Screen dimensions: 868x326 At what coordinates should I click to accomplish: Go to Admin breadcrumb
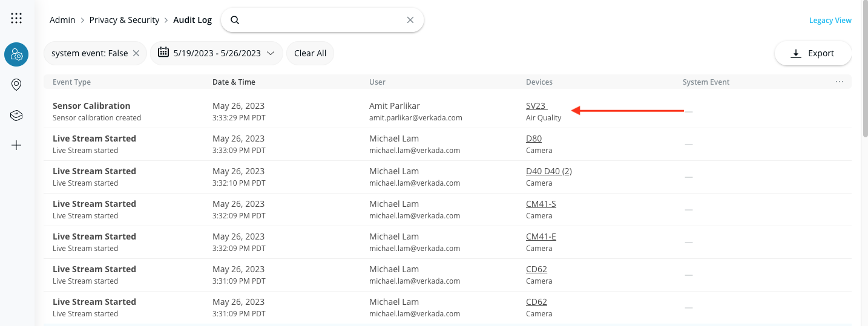point(62,20)
